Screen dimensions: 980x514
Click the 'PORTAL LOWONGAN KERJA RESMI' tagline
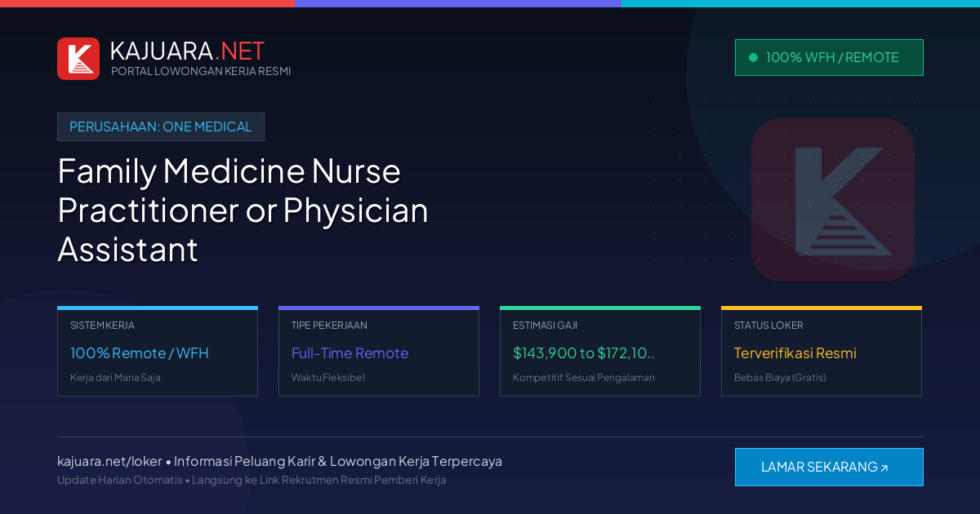(x=201, y=71)
